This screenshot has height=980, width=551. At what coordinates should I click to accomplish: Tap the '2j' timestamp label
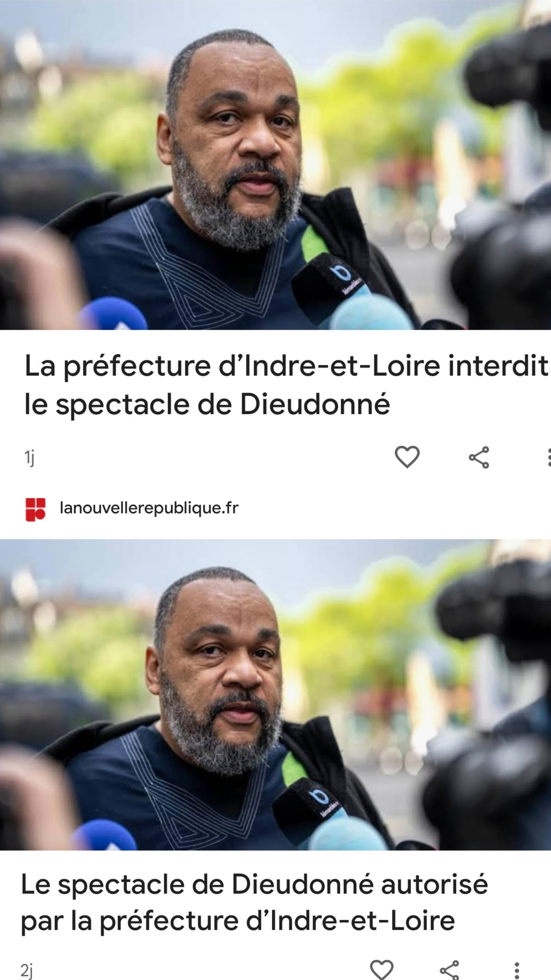pyautogui.click(x=27, y=970)
